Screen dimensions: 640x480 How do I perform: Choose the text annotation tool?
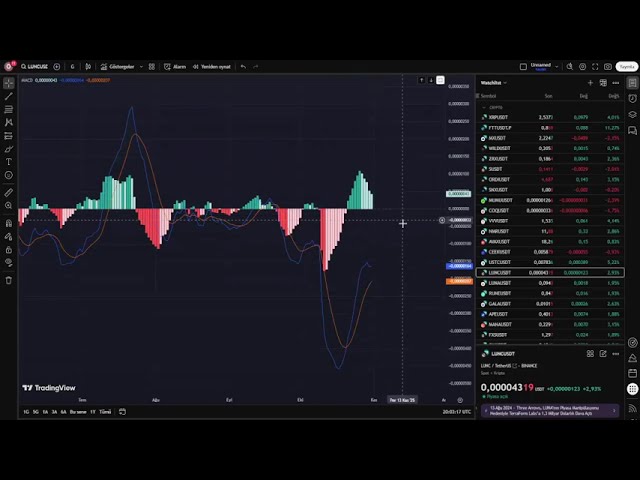[9, 162]
